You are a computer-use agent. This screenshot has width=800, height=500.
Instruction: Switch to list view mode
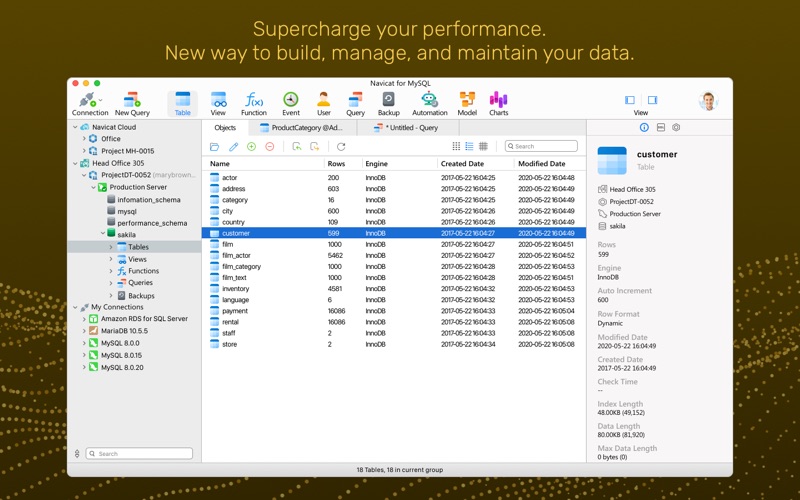(x=469, y=146)
